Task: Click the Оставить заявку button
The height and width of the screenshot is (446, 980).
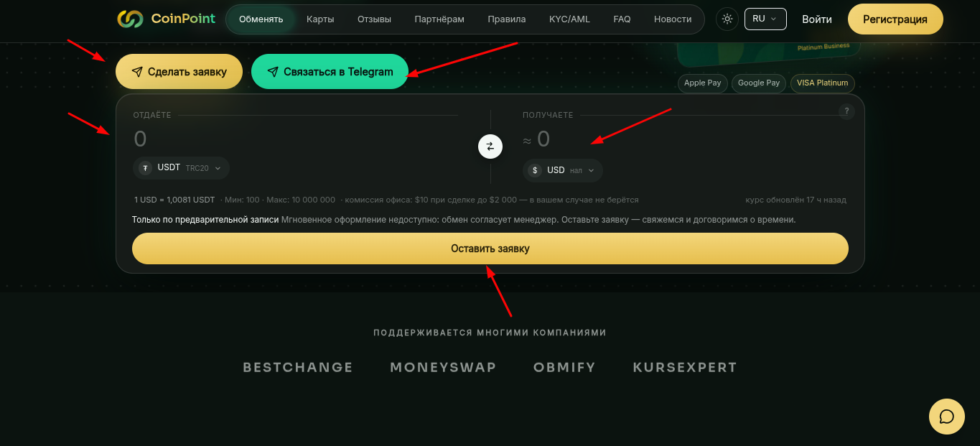Action: (490, 248)
